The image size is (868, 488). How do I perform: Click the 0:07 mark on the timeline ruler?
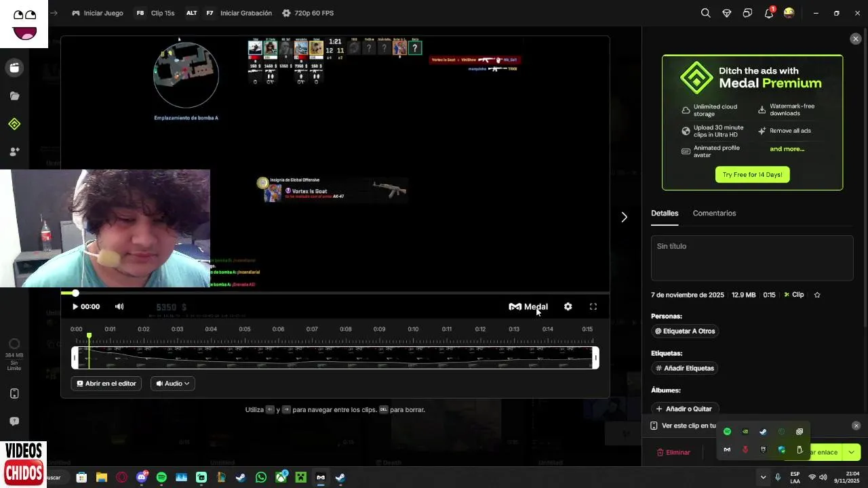click(312, 329)
